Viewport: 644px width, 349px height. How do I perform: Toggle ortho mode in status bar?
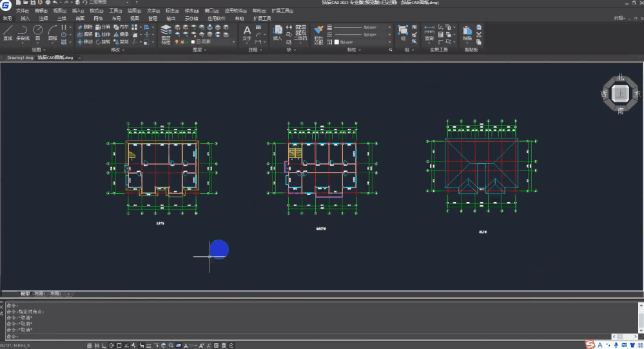click(106, 346)
